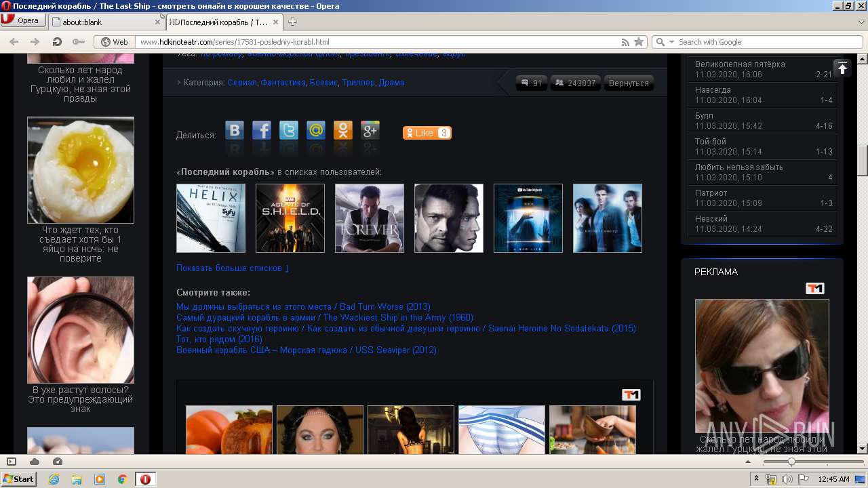868x488 pixels.
Task: Open the Драма category link
Action: point(392,83)
